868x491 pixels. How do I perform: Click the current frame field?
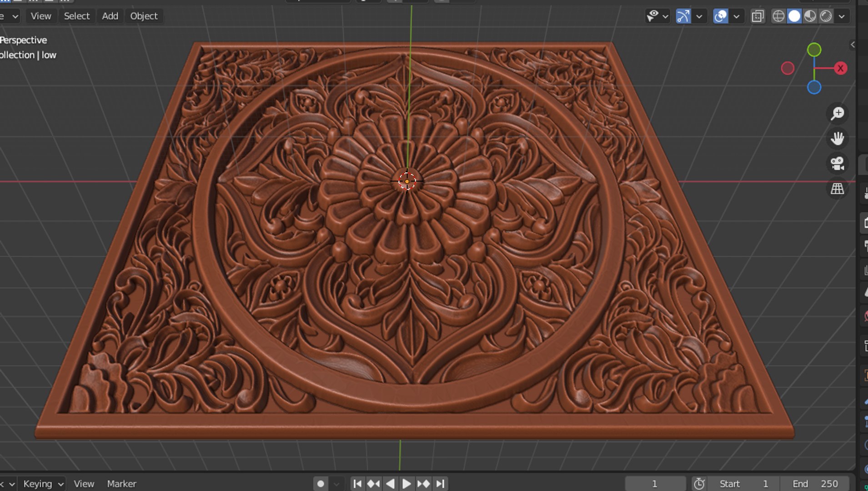[655, 484]
